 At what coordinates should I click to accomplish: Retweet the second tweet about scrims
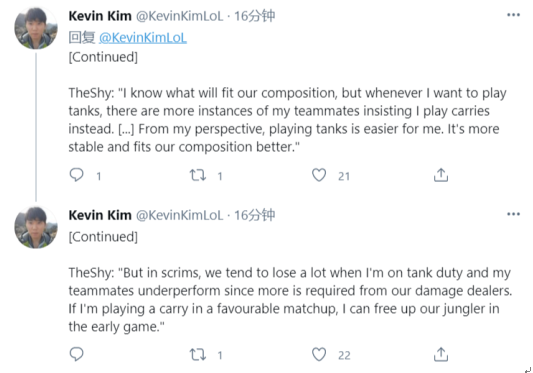pyautogui.click(x=198, y=354)
